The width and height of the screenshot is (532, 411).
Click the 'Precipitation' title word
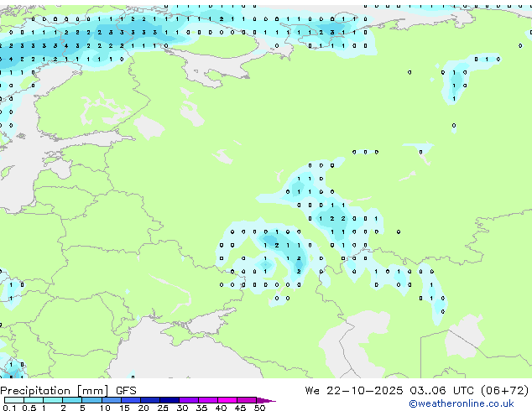(x=35, y=391)
